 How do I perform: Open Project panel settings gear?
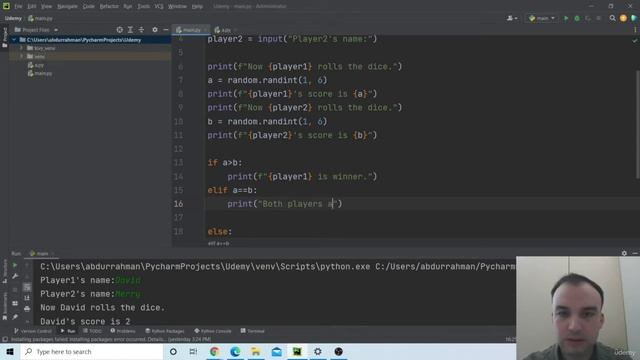(x=155, y=30)
